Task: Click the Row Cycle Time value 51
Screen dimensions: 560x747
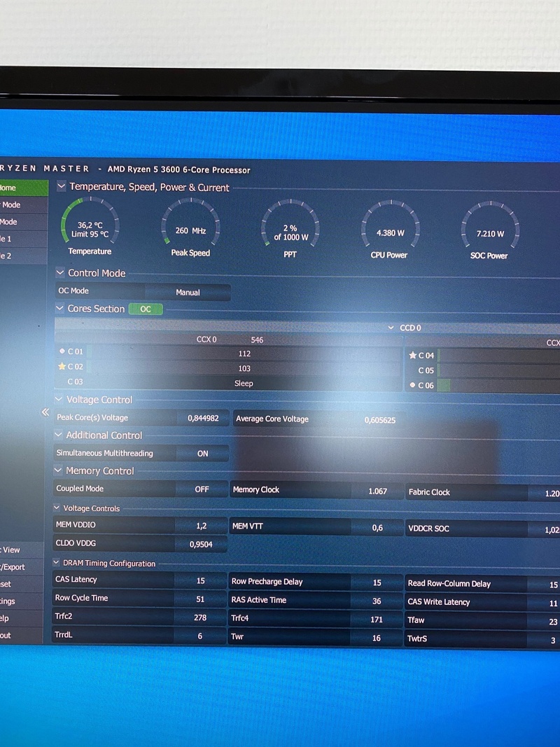Action: [x=200, y=599]
